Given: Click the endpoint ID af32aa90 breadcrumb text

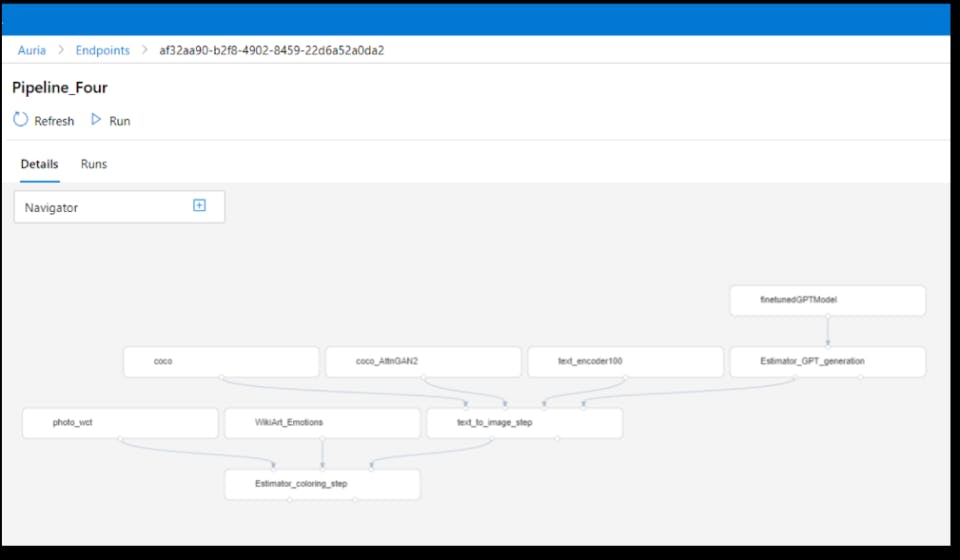Looking at the screenshot, I should point(272,50).
